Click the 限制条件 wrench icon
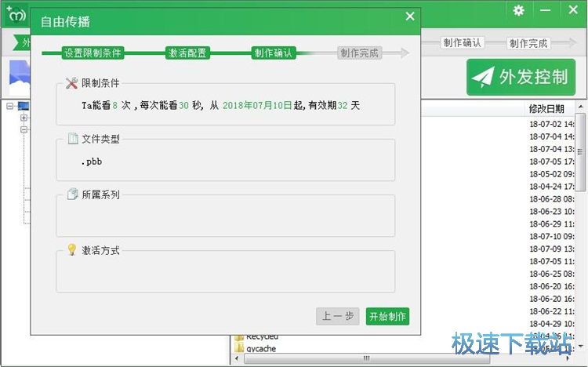The image size is (588, 367). (x=71, y=82)
